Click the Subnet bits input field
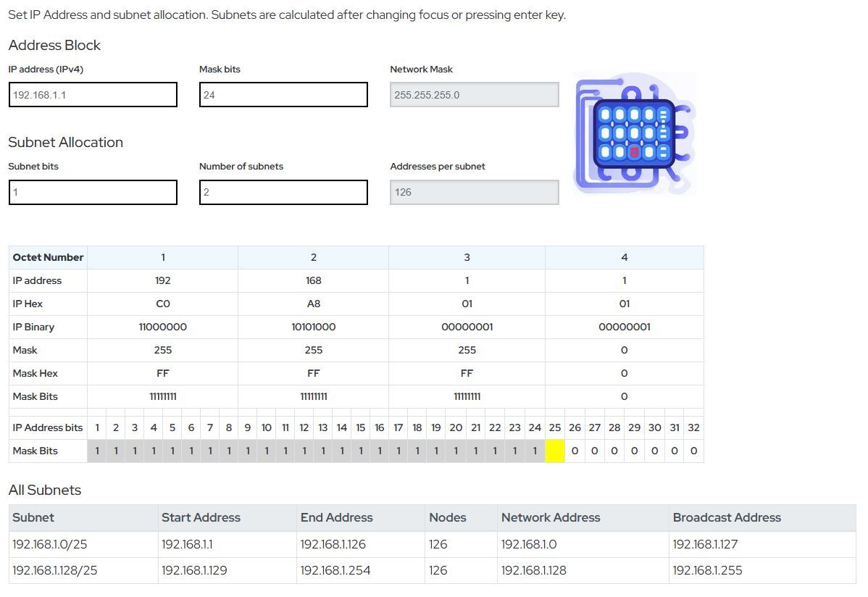 coord(93,192)
